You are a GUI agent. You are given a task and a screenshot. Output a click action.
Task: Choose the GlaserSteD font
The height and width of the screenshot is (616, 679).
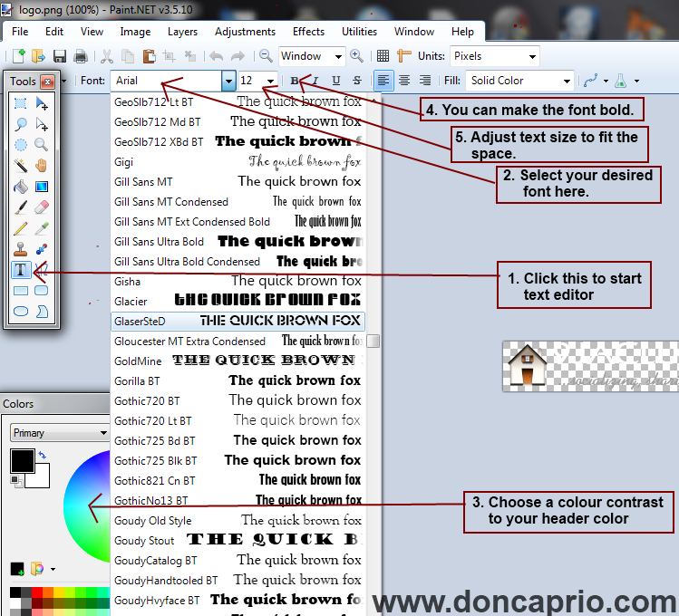pyautogui.click(x=238, y=322)
